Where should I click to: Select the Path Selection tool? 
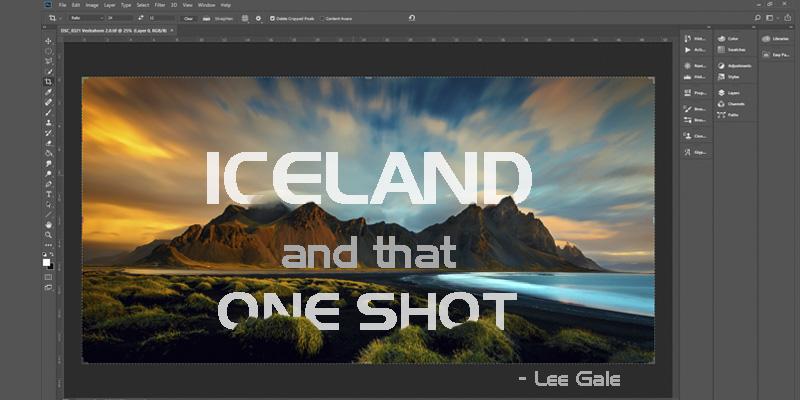tap(48, 204)
